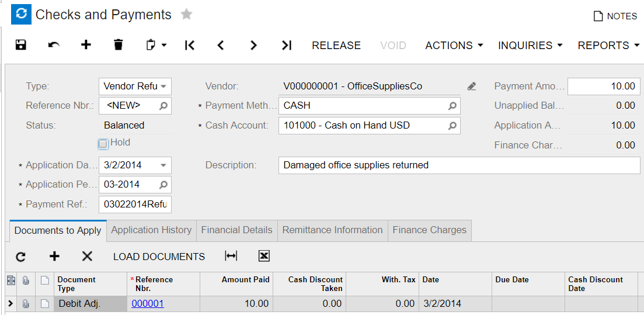Edit vendor with the pencil icon
Viewport: 644px width, 315px height.
pyautogui.click(x=472, y=86)
